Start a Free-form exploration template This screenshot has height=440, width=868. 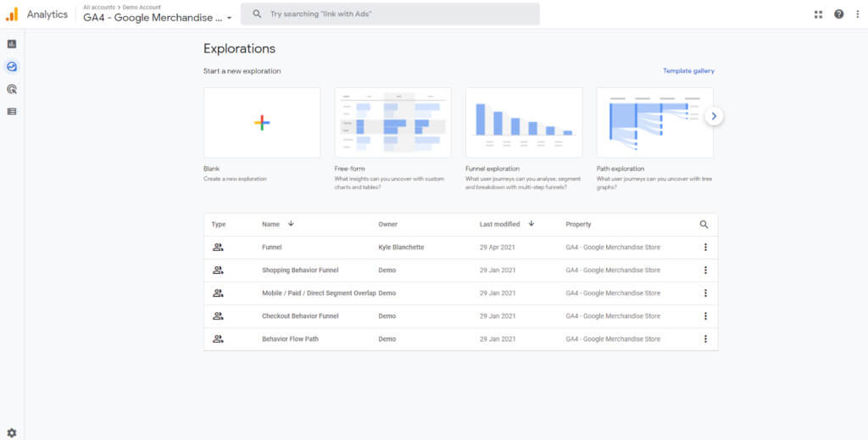[392, 123]
